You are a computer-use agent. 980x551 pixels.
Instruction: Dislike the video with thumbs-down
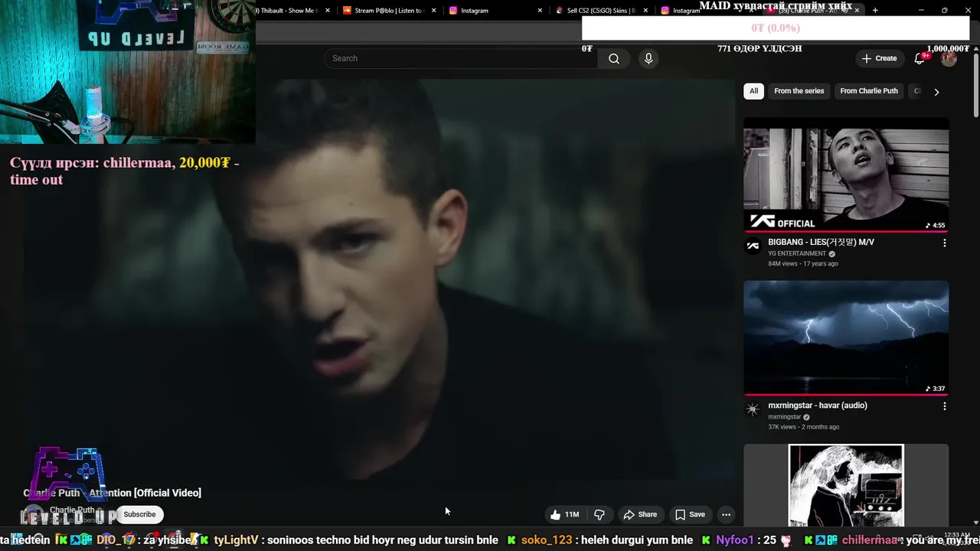[599, 514]
